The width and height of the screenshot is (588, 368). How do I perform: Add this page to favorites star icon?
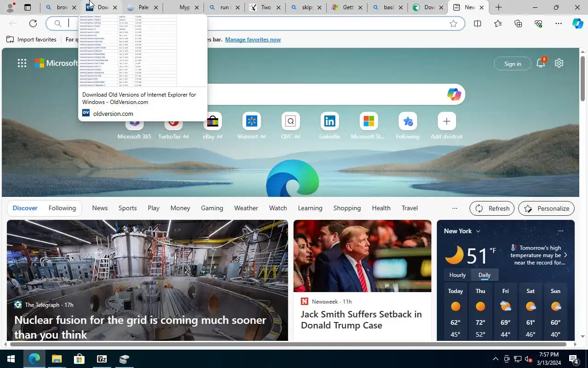453,23
